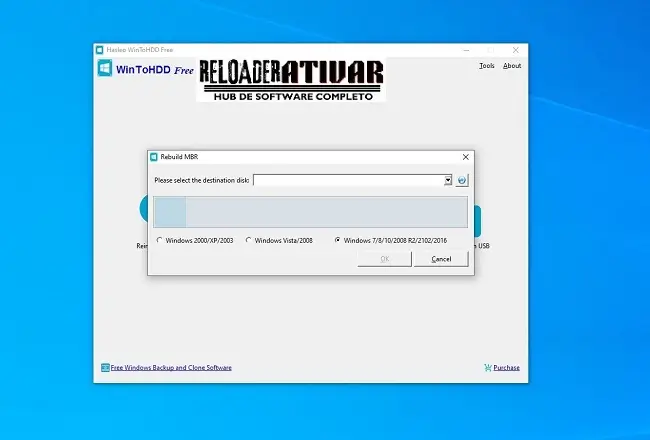Click the Cancel button
Screen dimensions: 650x440
[441, 259]
